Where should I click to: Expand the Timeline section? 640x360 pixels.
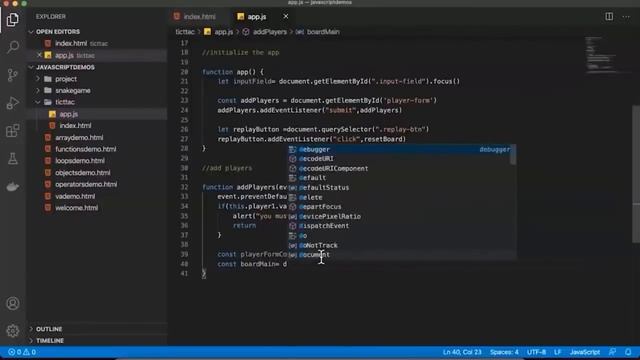[x=50, y=340]
